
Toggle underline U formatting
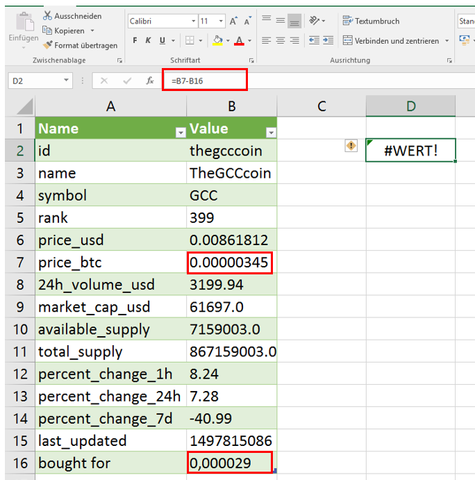[x=162, y=41]
